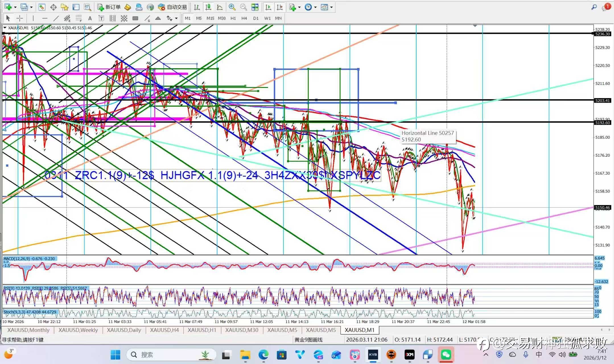Click the 5192.60 horizontal line price label
This screenshot has width=614, height=364.
pyautogui.click(x=602, y=123)
